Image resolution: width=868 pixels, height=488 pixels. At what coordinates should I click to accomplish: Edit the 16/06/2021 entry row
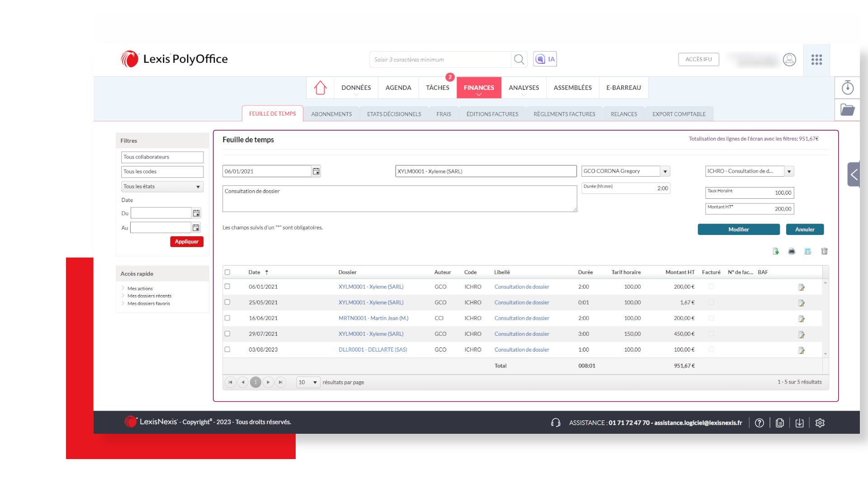click(x=802, y=319)
